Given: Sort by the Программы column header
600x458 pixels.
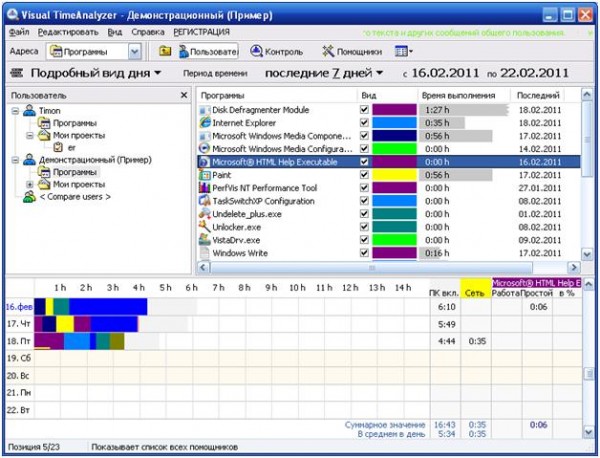Looking at the screenshot, I should click(x=277, y=95).
